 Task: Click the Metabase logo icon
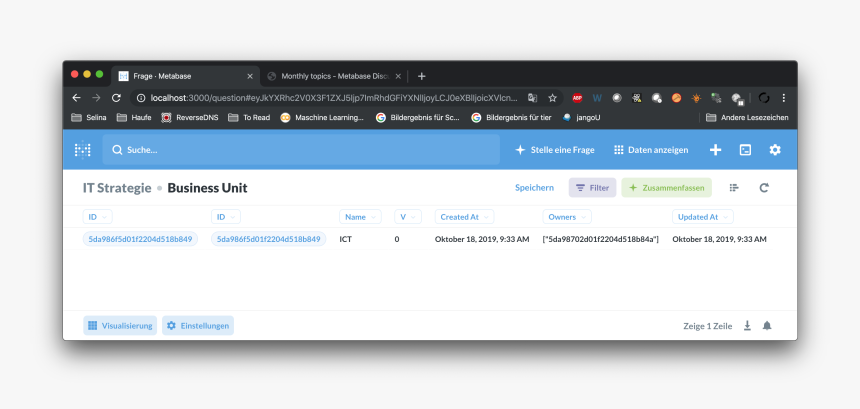(x=83, y=150)
